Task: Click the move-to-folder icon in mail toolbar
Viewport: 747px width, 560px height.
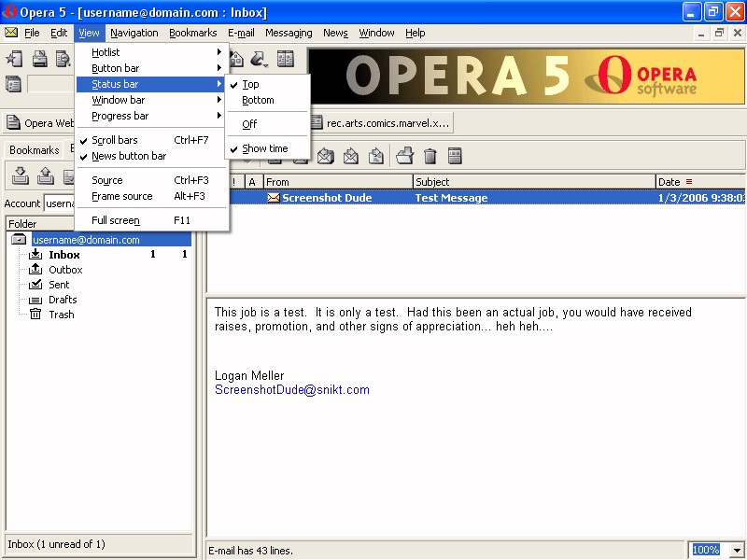Action: tap(405, 156)
